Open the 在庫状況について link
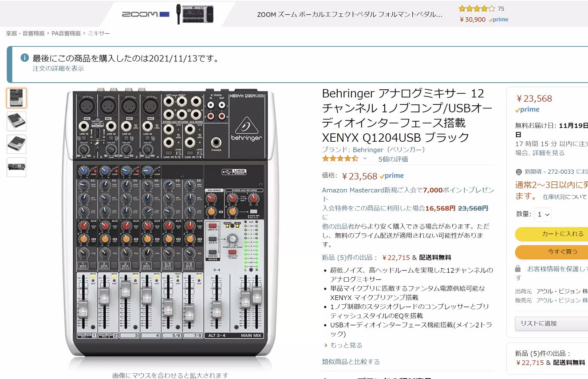The image size is (588, 379). coord(565,197)
